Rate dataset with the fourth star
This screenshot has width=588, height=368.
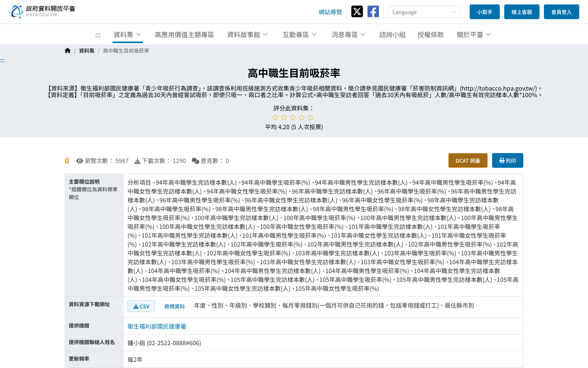coord(302,117)
